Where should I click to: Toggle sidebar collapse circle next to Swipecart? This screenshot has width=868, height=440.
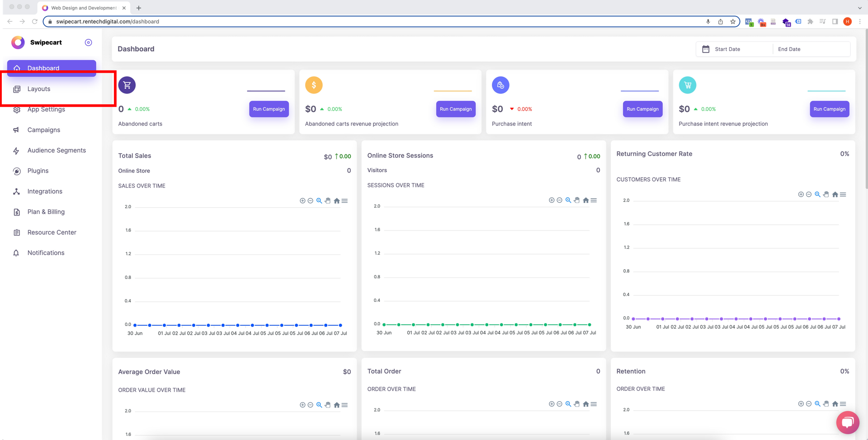89,42
